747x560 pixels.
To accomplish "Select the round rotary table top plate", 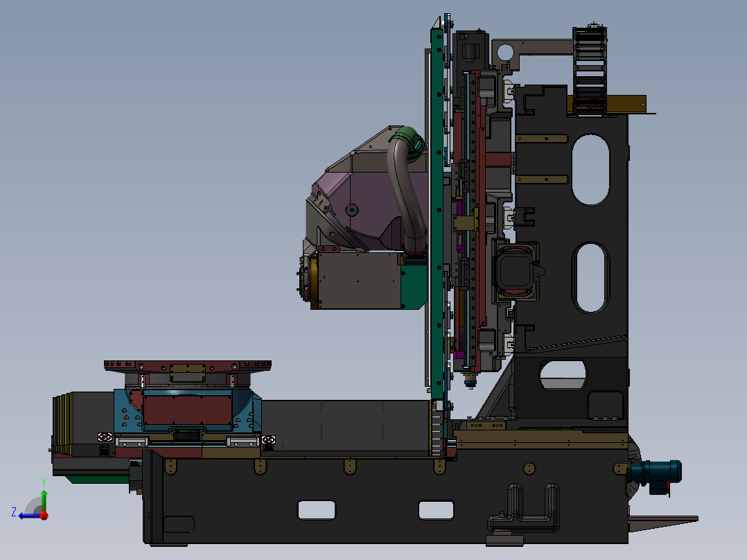I will pyautogui.click(x=188, y=366).
